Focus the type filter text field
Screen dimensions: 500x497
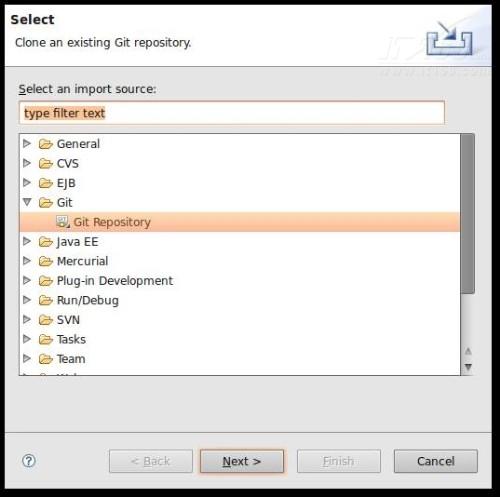(232, 113)
